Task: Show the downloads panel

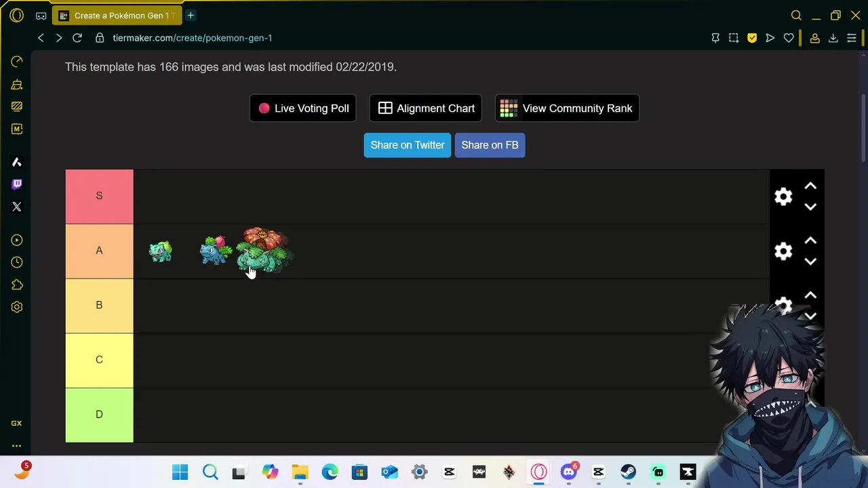Action: [833, 38]
